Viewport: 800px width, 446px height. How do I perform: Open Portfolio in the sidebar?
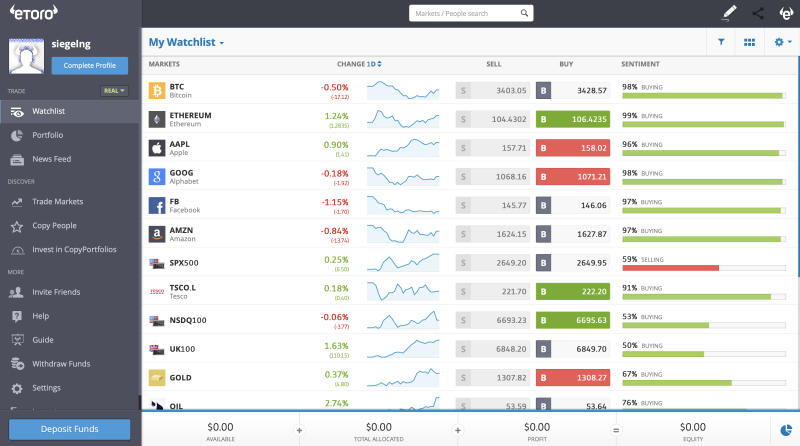pos(47,135)
